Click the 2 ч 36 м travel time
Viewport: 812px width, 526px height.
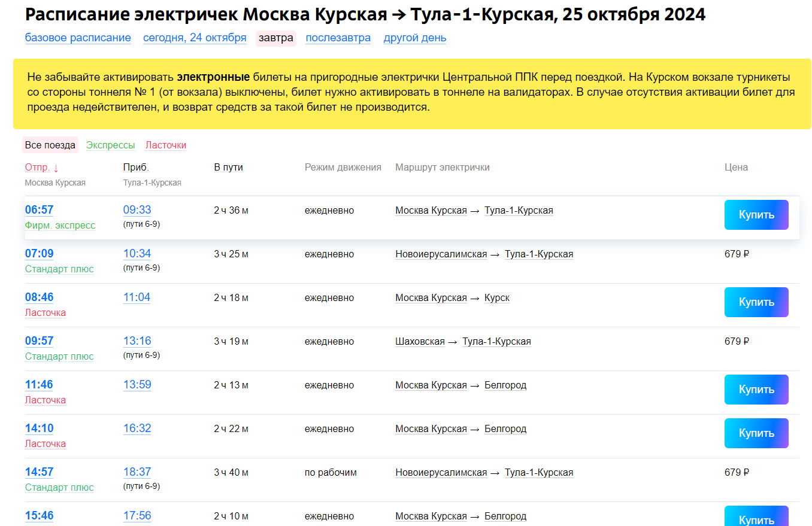[x=231, y=211]
